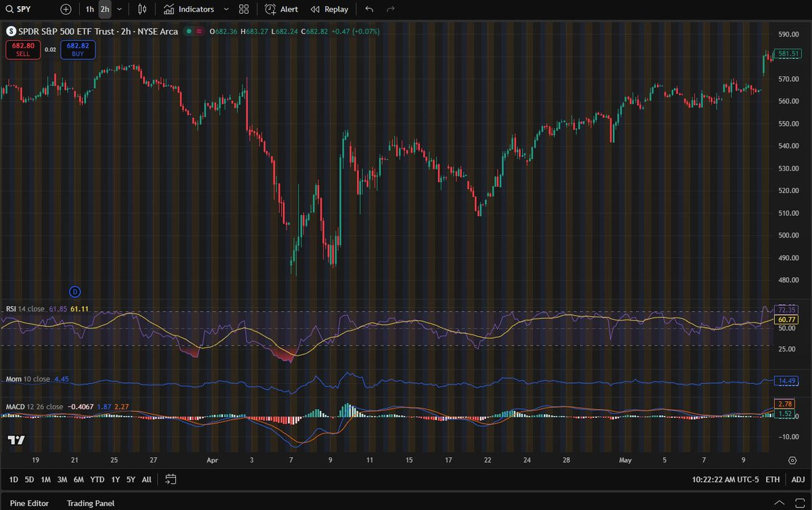Viewport: 812px width, 510px height.
Task: Maximize the bottom panel
Action: (800, 503)
